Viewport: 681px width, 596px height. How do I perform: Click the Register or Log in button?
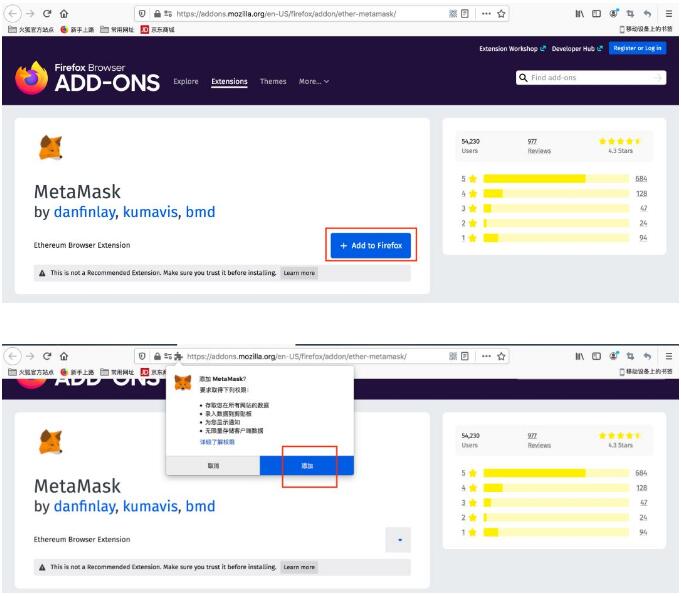637,48
